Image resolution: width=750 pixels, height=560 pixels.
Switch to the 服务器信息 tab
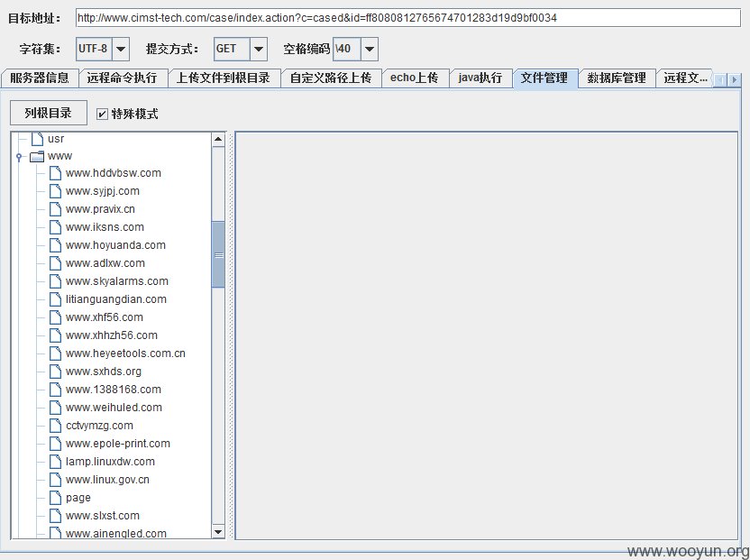40,78
